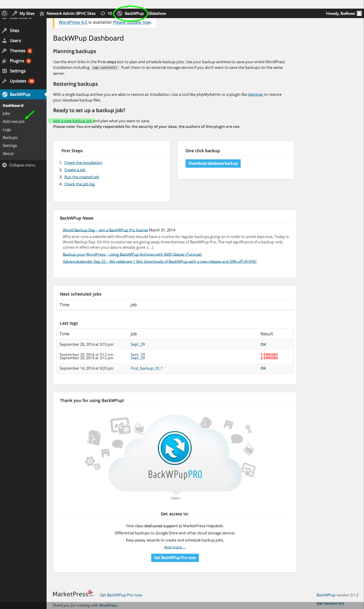Click the WordPress logo in admin bar
Image resolution: width=364 pixels, height=609 pixels.
[4, 13]
